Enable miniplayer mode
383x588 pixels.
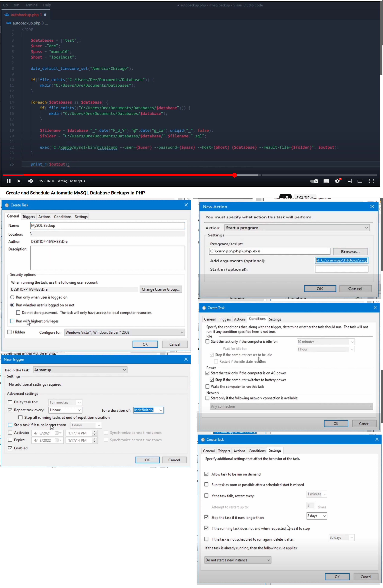click(348, 181)
